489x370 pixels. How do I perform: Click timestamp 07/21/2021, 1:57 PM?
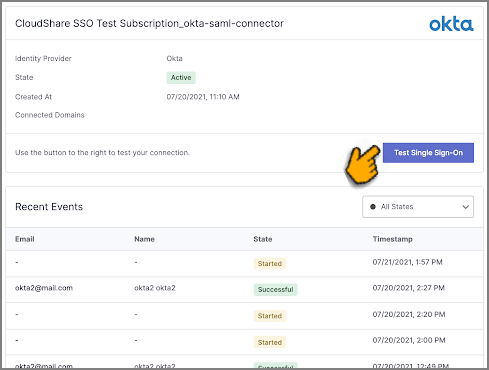pyautogui.click(x=407, y=262)
